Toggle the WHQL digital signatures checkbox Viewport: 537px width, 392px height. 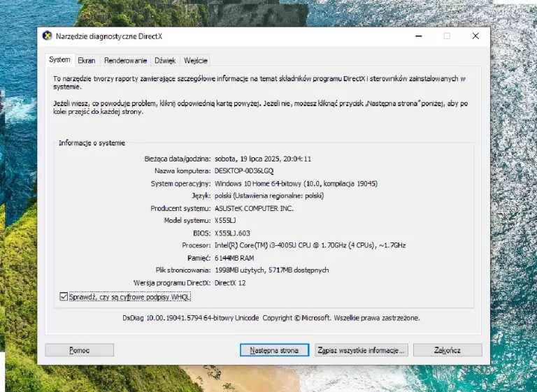point(64,296)
